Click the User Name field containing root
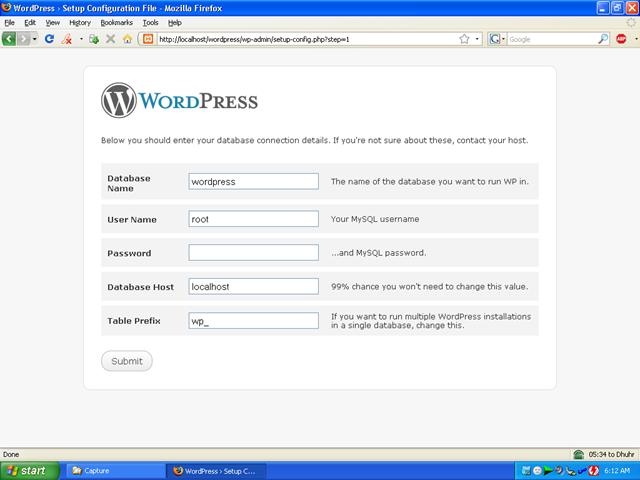Image resolution: width=640 pixels, height=480 pixels. pyautogui.click(x=253, y=219)
